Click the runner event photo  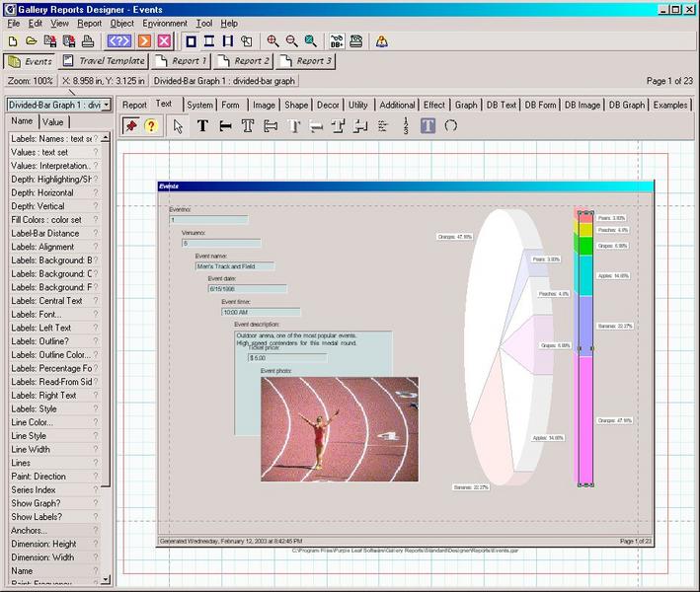[340, 429]
